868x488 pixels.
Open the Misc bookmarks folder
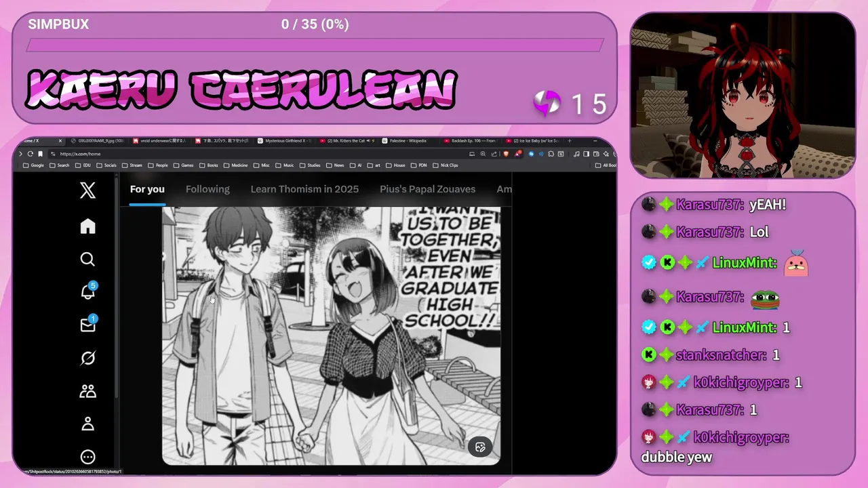click(261, 165)
